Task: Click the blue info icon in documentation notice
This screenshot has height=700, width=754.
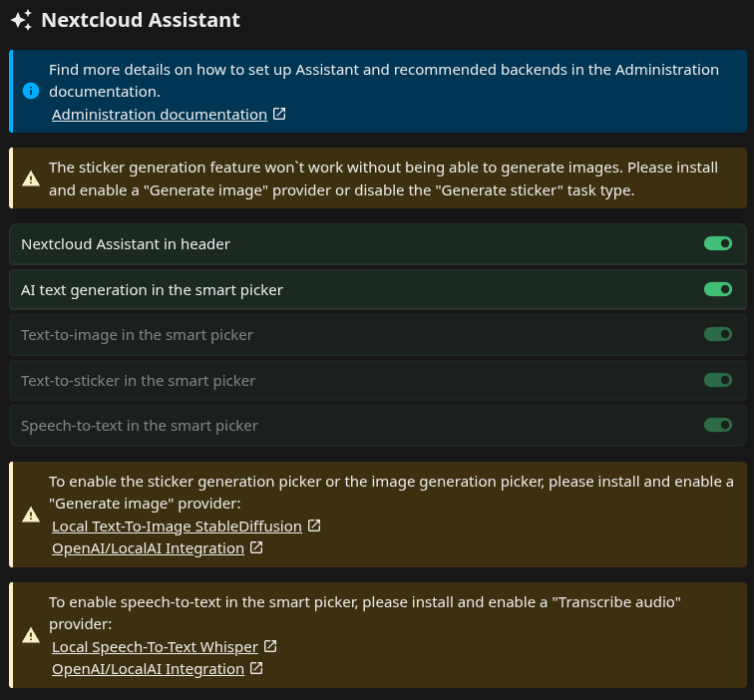Action: 31,91
